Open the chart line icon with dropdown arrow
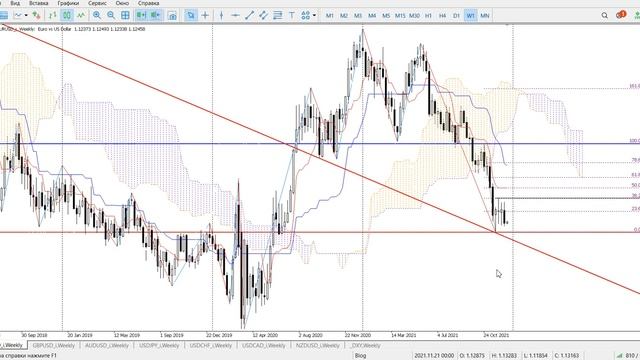This screenshot has height=360, width=640. (18, 16)
